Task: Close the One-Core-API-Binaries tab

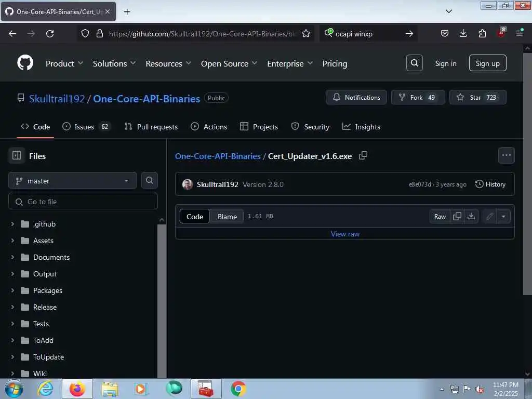Action: click(108, 11)
